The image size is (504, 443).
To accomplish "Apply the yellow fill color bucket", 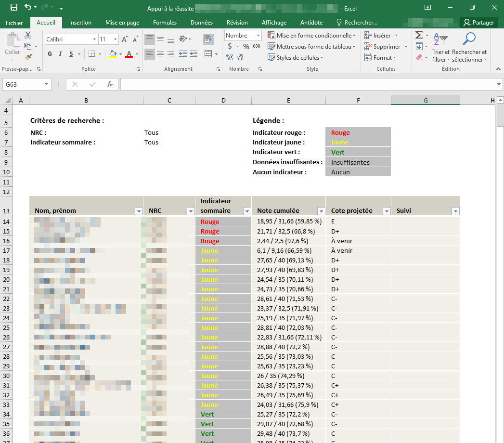I will click(113, 53).
